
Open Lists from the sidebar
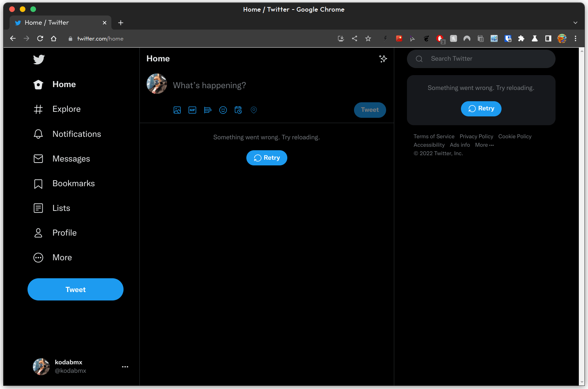point(52,208)
